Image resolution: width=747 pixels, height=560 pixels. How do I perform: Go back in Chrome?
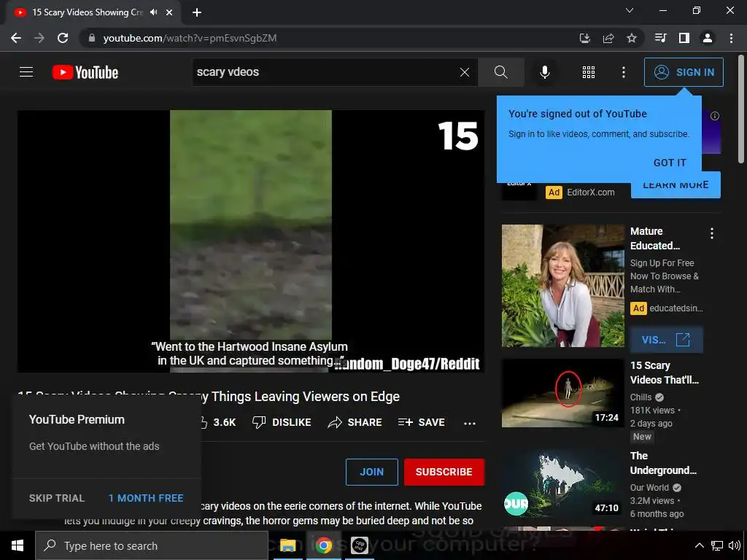(16, 38)
